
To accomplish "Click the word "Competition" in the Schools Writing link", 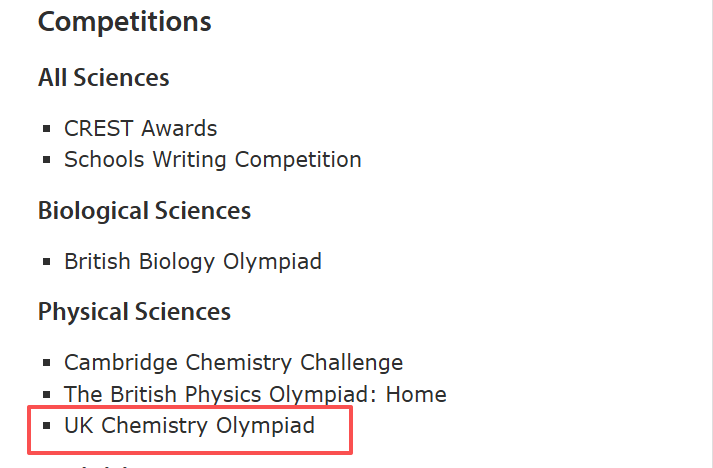I will pyautogui.click(x=298, y=159).
